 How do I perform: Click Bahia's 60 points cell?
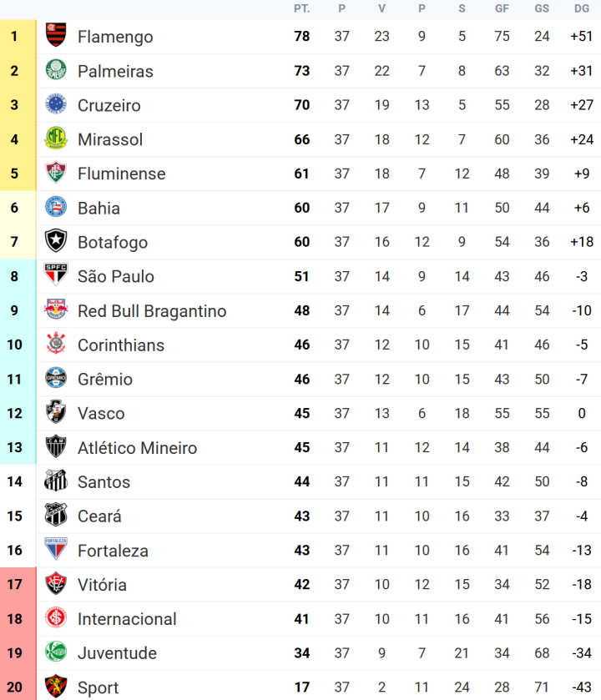pos(301,208)
